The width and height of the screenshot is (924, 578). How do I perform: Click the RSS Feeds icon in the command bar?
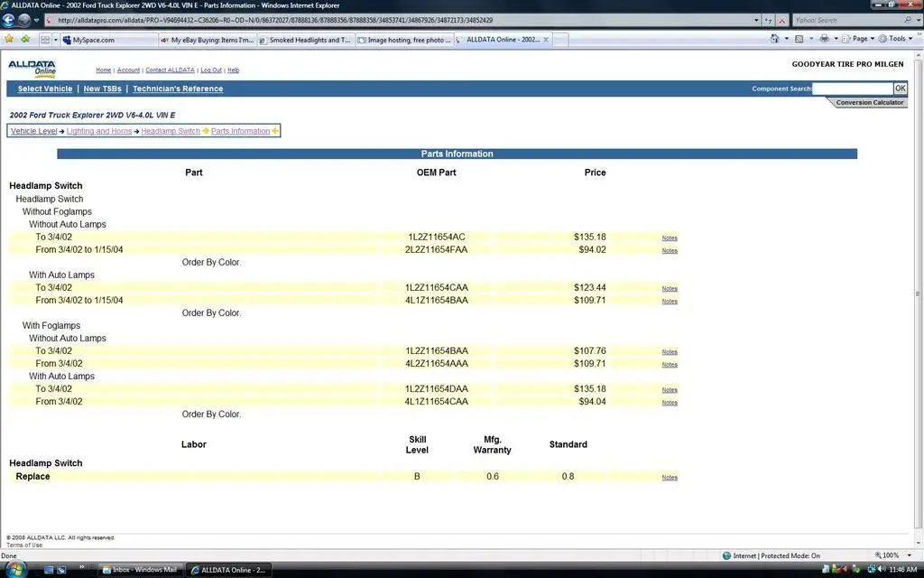799,39
